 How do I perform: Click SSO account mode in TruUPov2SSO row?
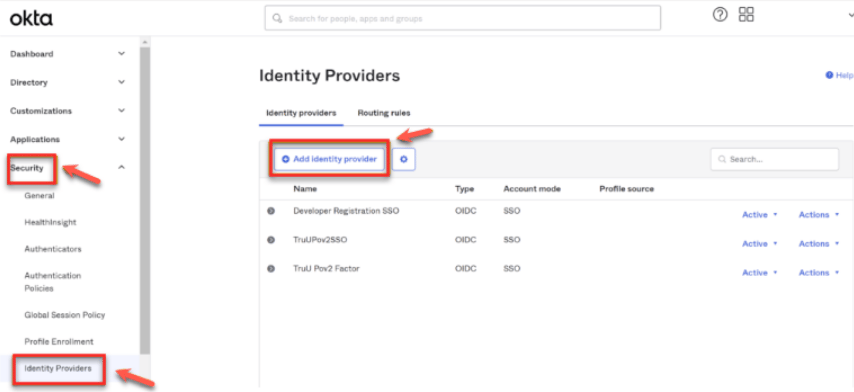coord(511,240)
